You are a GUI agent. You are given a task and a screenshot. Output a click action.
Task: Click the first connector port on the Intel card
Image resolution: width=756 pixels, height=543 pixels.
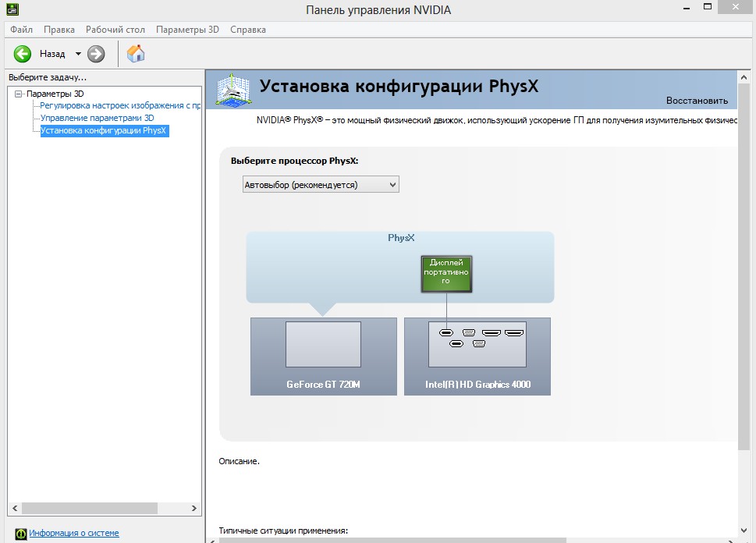click(x=446, y=333)
